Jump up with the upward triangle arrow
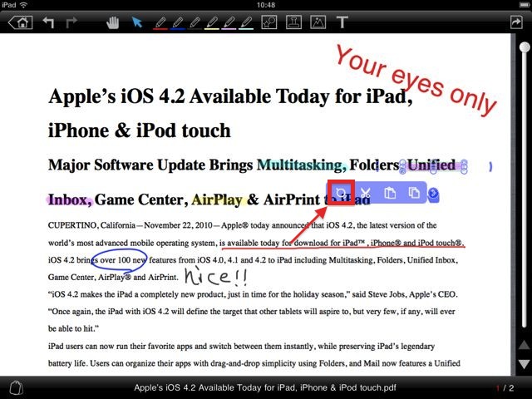 tap(525, 345)
